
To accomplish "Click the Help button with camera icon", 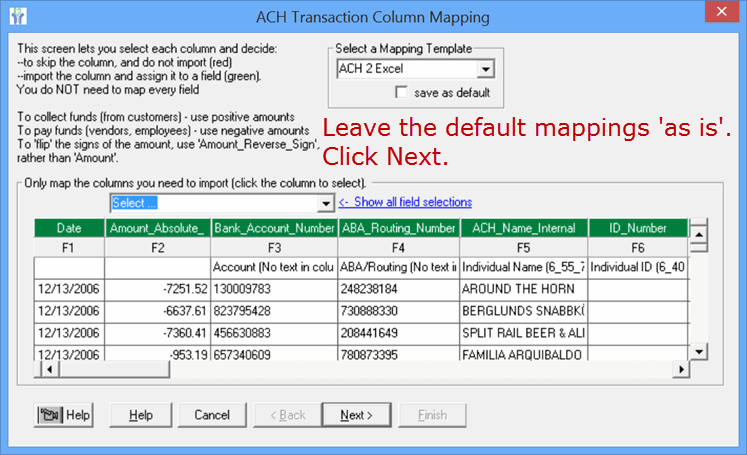I will coord(64,415).
